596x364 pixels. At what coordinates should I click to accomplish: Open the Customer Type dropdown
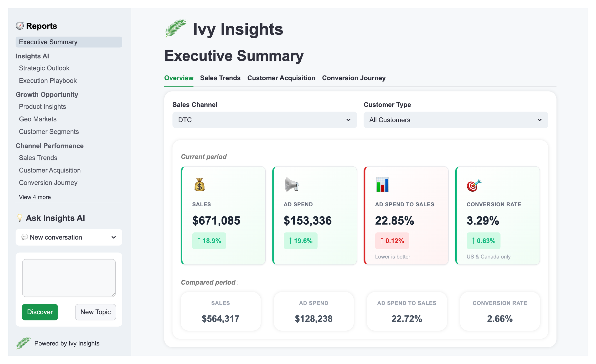tap(456, 120)
